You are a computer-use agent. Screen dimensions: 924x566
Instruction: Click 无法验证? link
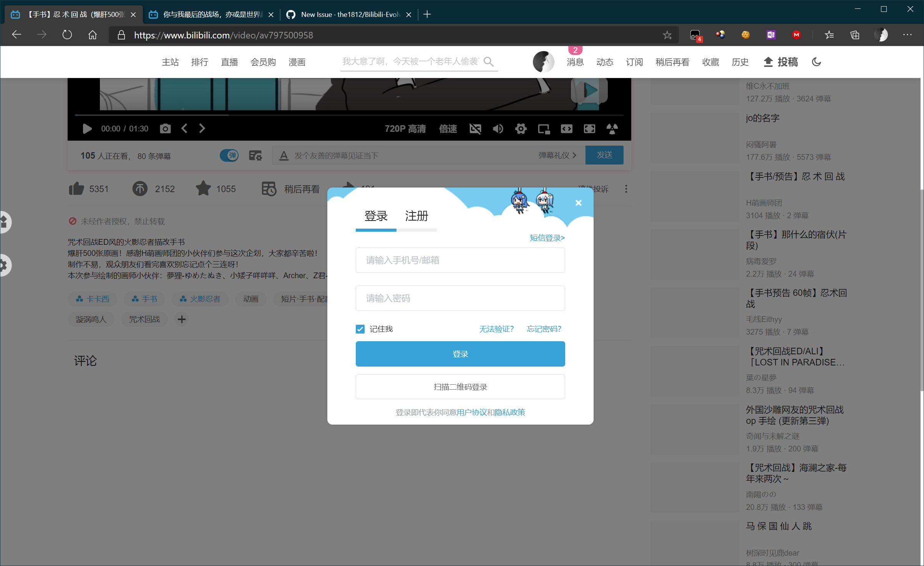pos(496,329)
